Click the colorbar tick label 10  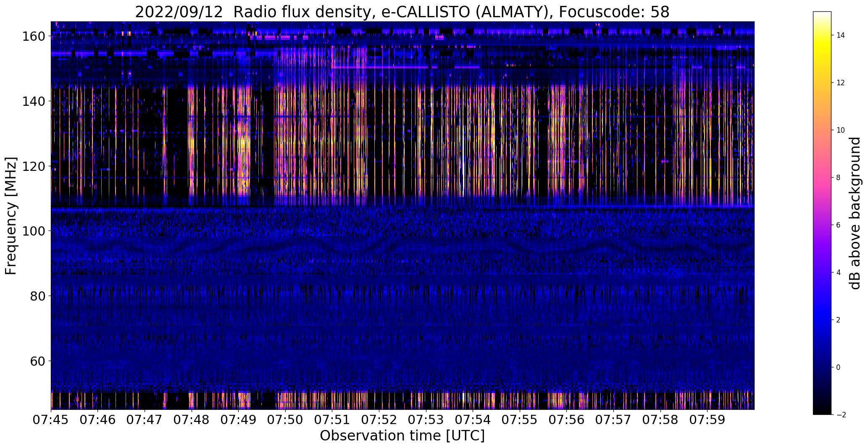(x=840, y=130)
